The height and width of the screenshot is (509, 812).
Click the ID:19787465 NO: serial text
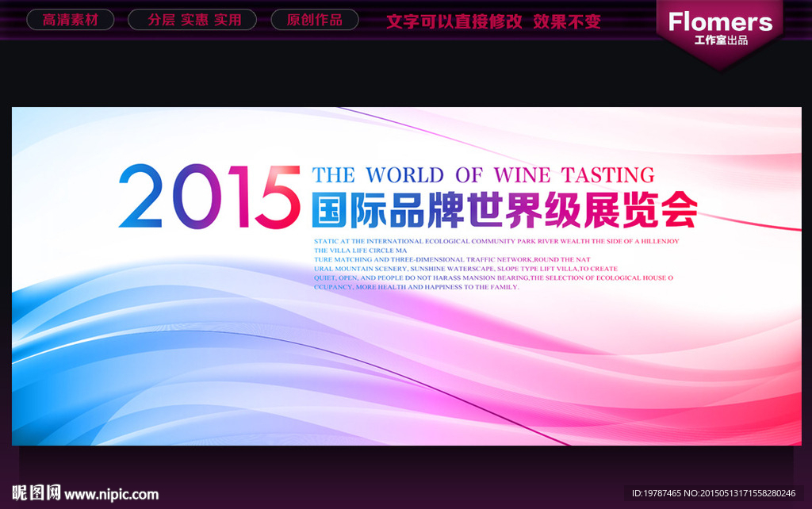[714, 493]
